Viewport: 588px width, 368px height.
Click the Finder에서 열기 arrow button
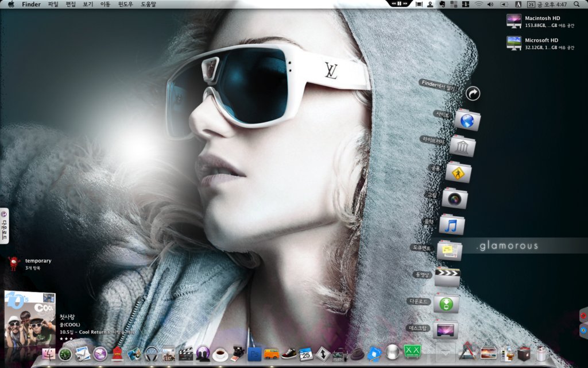[x=473, y=93]
